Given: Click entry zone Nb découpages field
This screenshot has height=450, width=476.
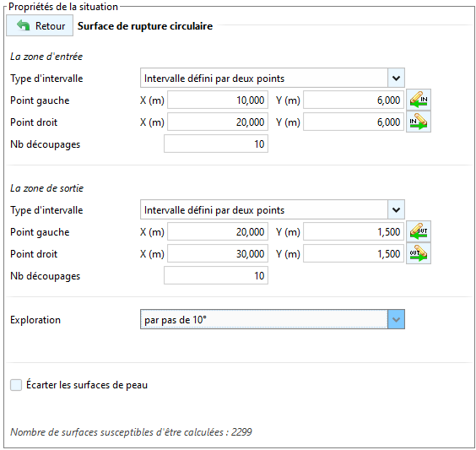Looking at the screenshot, I should tap(216, 144).
